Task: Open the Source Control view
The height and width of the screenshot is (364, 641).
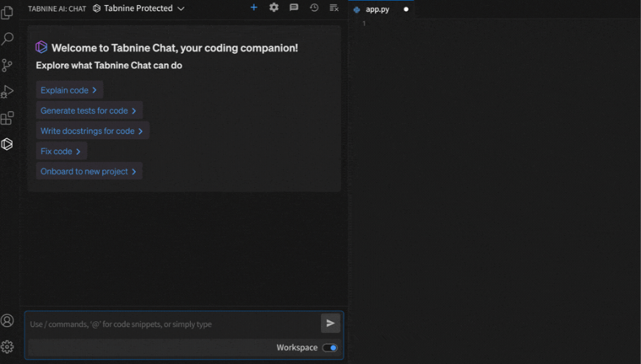Action: [x=7, y=65]
